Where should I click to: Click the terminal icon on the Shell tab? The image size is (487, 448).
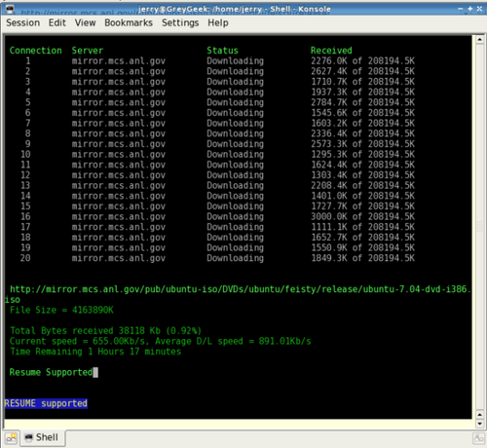click(x=29, y=437)
